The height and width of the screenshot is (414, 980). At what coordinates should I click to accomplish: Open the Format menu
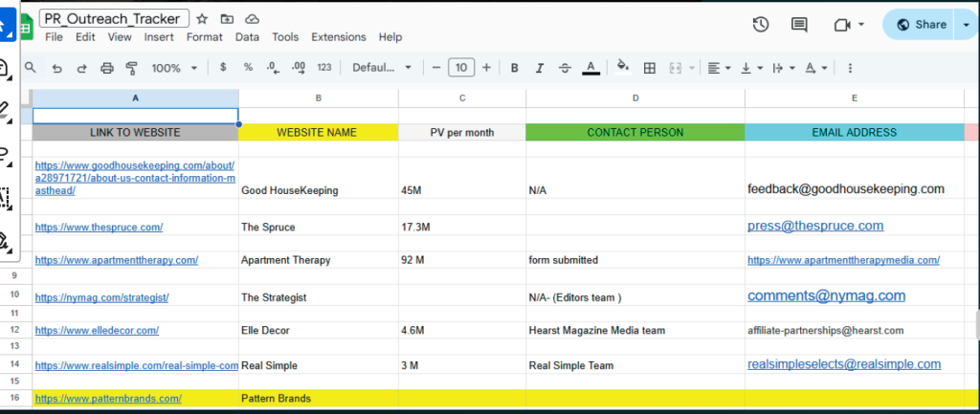coord(205,37)
